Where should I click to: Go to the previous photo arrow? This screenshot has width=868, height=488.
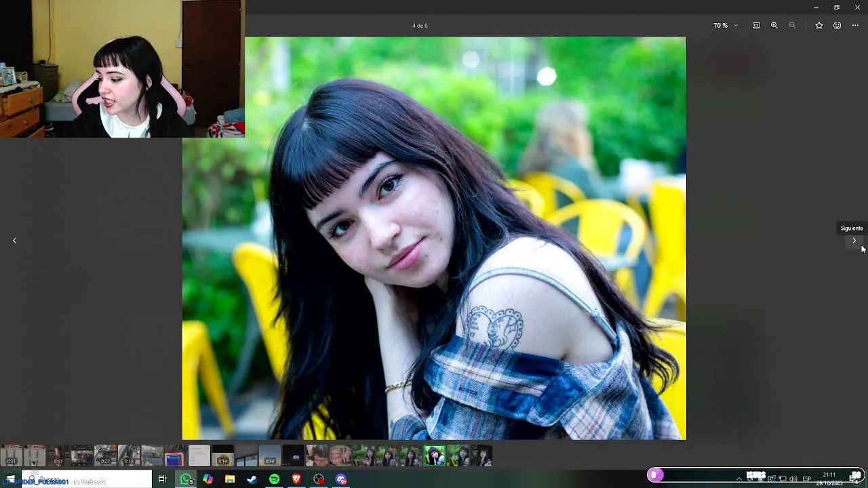(x=14, y=241)
